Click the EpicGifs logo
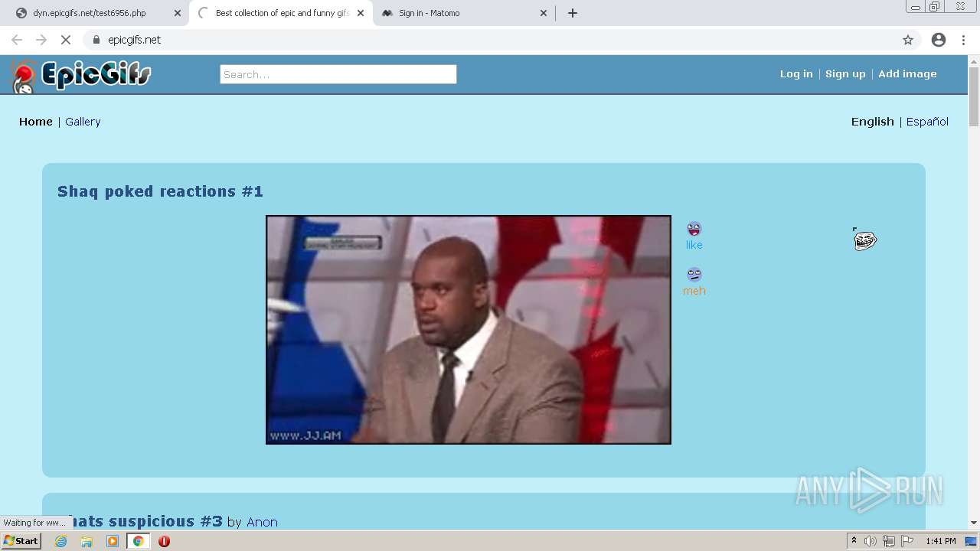980x551 pixels. coord(80,76)
